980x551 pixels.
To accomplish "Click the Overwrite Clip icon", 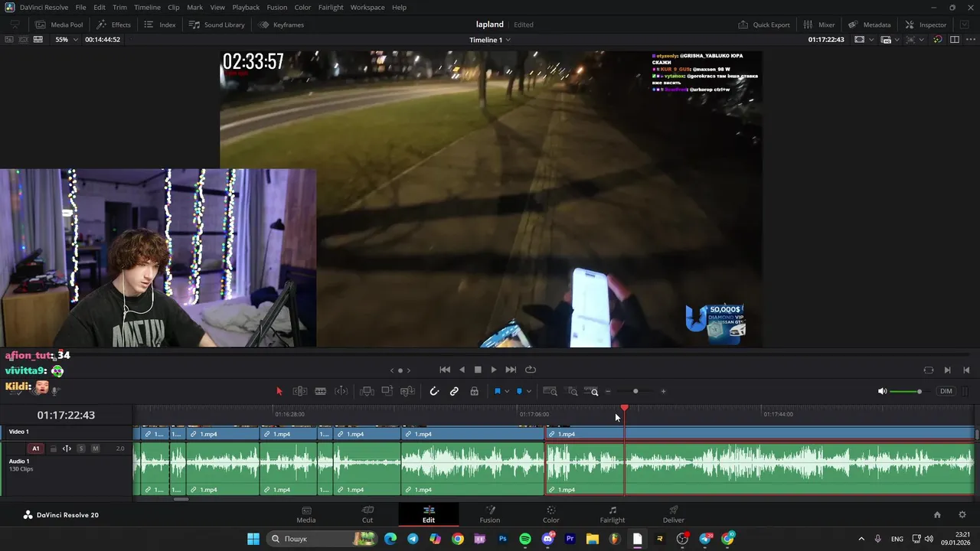I will click(x=387, y=391).
